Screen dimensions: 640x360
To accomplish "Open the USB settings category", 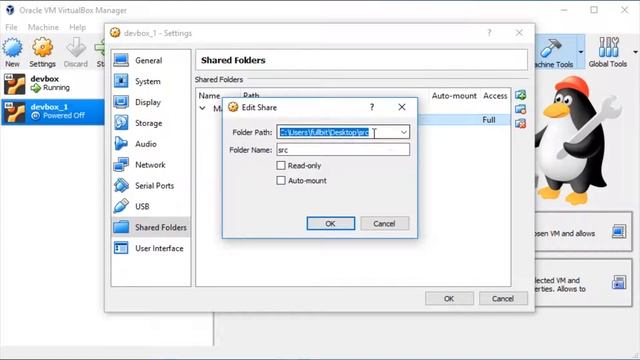I will pyautogui.click(x=151, y=206).
